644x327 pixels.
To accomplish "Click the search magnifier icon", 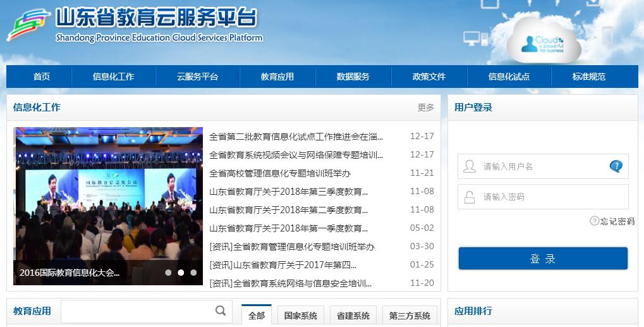I will click(221, 311).
